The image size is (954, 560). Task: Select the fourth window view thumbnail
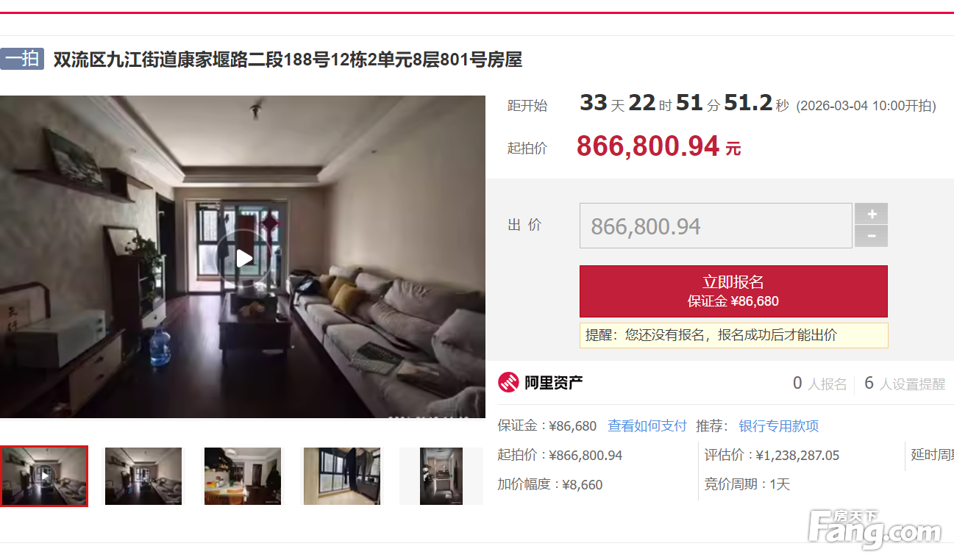click(342, 476)
